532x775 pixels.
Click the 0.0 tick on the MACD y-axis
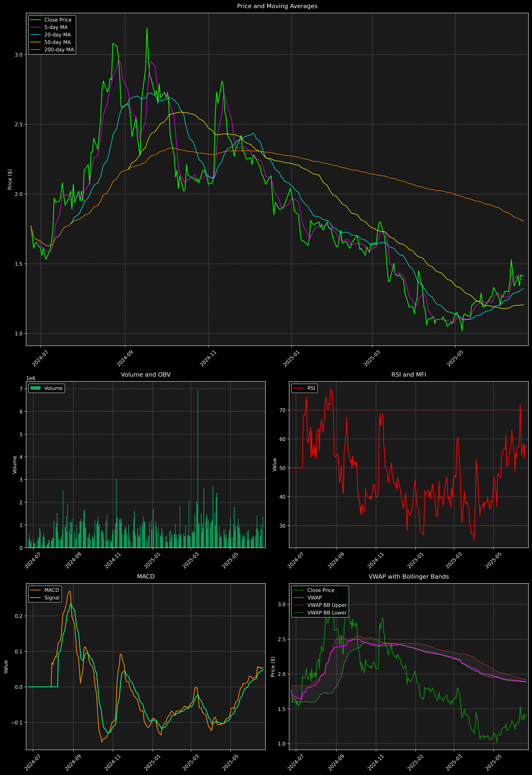coord(19,687)
